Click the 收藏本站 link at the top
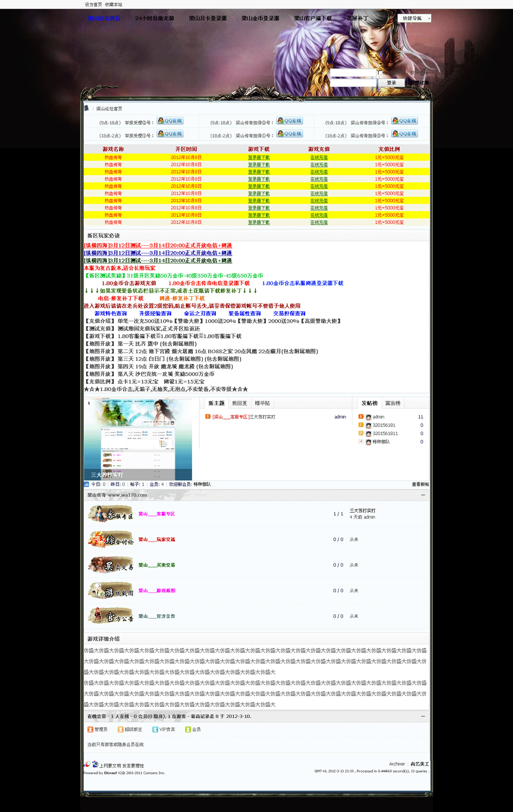This screenshot has height=812, width=513. pos(114,5)
